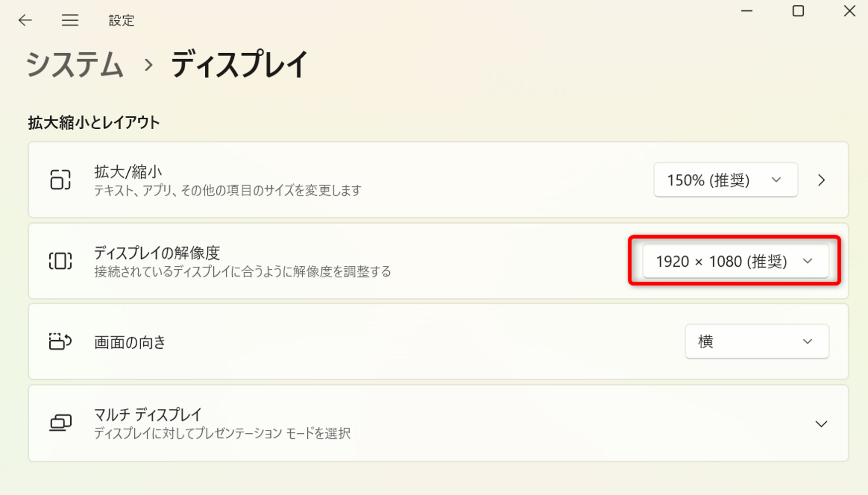Click the display resolution icon
This screenshot has height=495, width=868.
click(x=60, y=261)
